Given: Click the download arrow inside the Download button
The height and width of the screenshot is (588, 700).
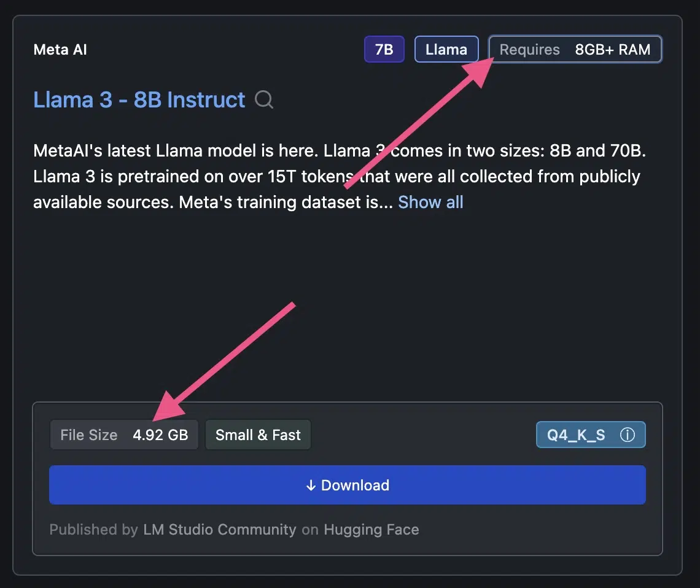Looking at the screenshot, I should coord(311,485).
